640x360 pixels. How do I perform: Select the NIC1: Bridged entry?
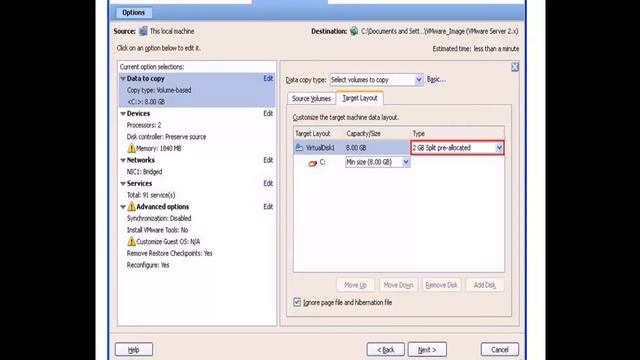pyautogui.click(x=144, y=172)
